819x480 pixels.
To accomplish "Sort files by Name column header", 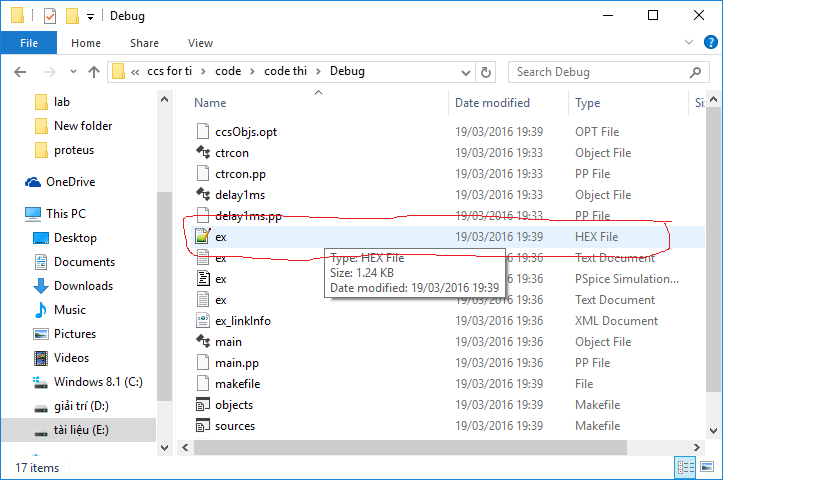I will pyautogui.click(x=210, y=103).
